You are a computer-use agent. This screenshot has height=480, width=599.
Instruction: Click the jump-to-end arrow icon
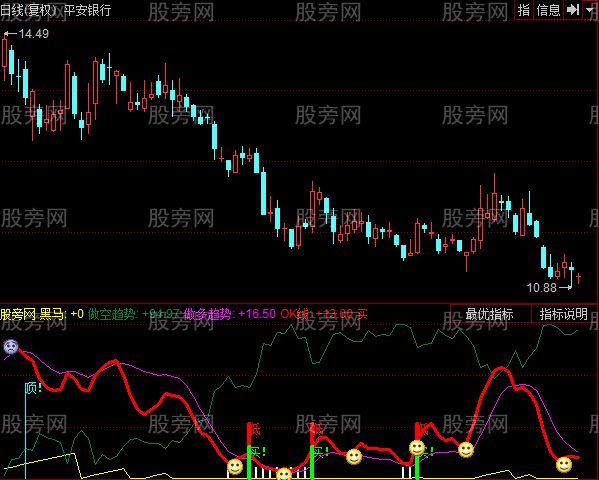(573, 10)
